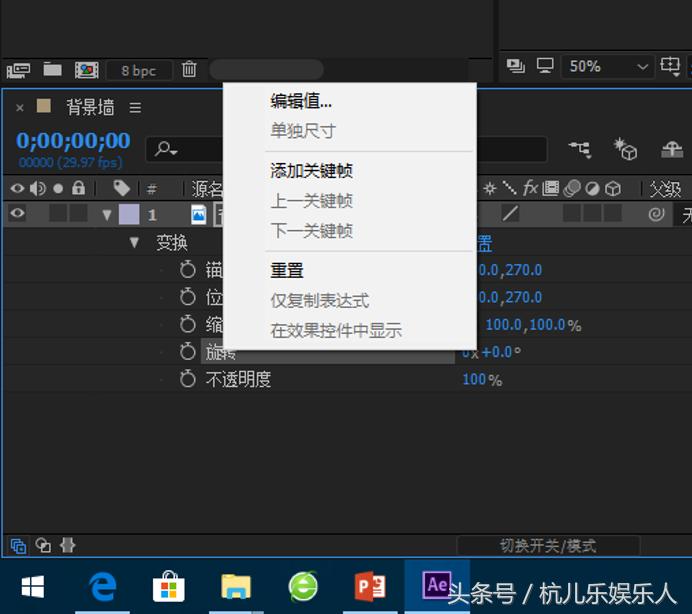Click the current time 0;00;00;00
692x614 pixels.
point(73,141)
